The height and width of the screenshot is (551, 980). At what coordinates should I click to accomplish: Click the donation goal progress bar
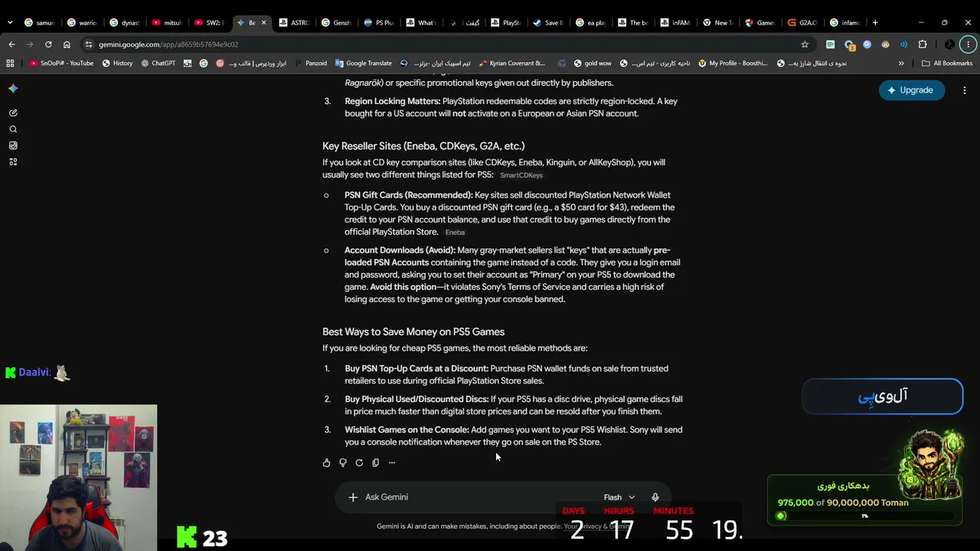click(864, 516)
